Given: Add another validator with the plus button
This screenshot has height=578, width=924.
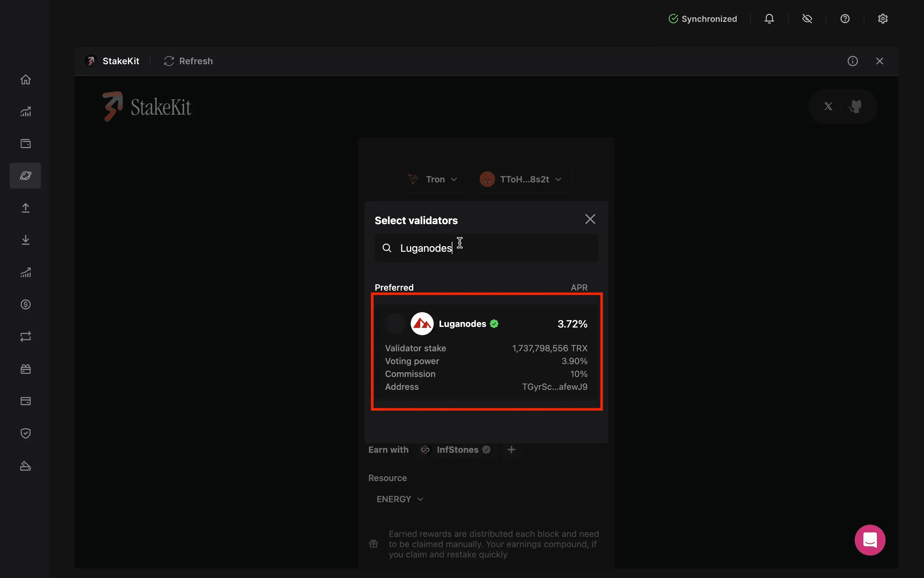Looking at the screenshot, I should click(511, 450).
